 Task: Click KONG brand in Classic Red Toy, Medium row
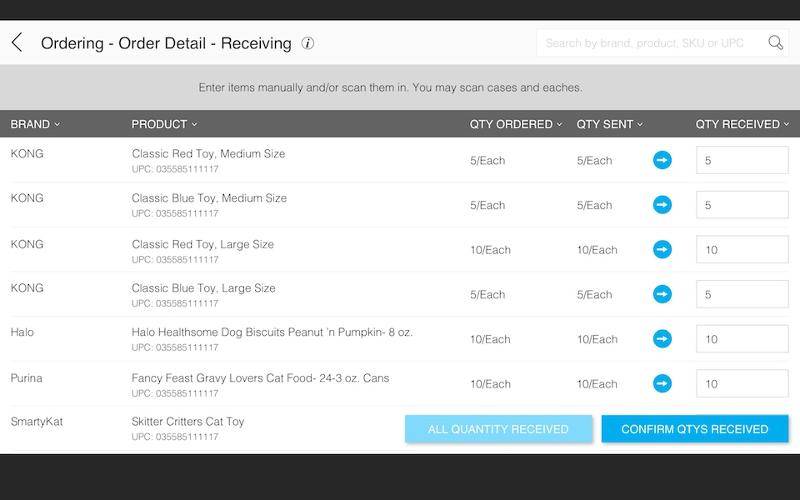27,154
